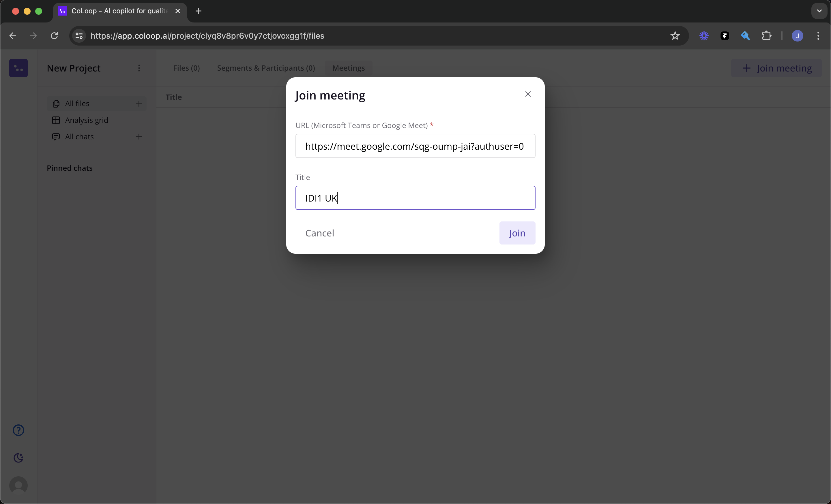
Task: Click the Title input field
Action: [415, 198]
